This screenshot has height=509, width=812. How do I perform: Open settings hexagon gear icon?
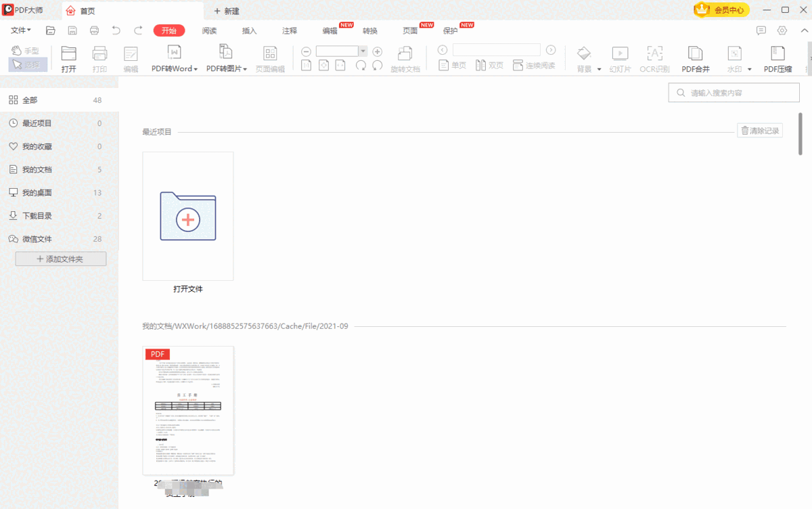click(782, 30)
